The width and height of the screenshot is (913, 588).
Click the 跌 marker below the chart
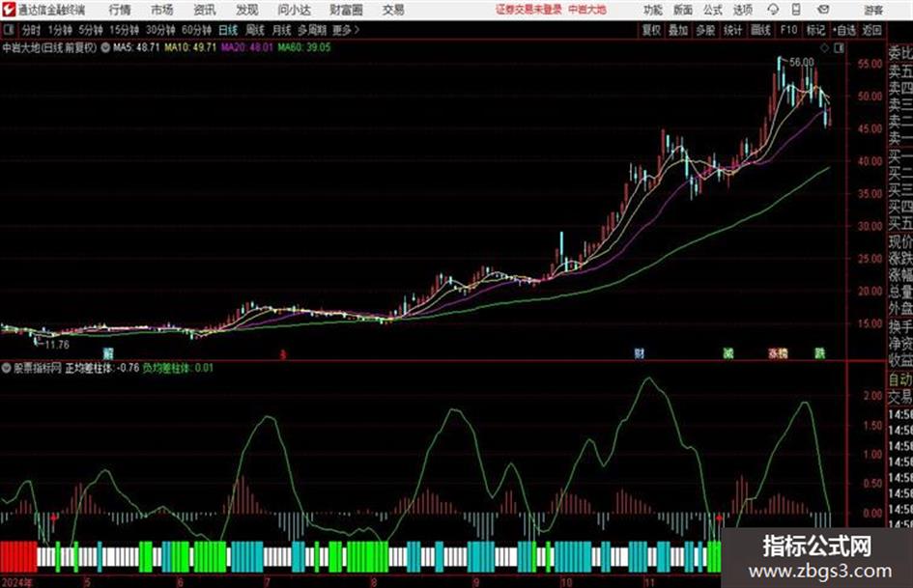tap(819, 352)
